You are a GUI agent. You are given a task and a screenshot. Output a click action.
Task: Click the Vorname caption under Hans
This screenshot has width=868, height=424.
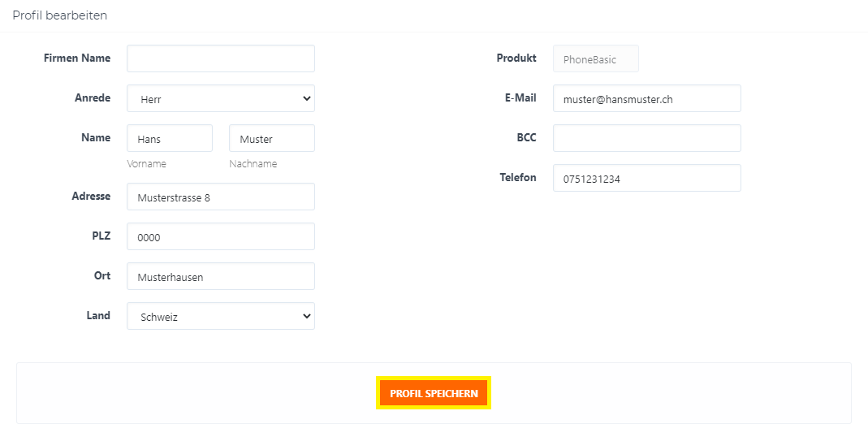(146, 164)
